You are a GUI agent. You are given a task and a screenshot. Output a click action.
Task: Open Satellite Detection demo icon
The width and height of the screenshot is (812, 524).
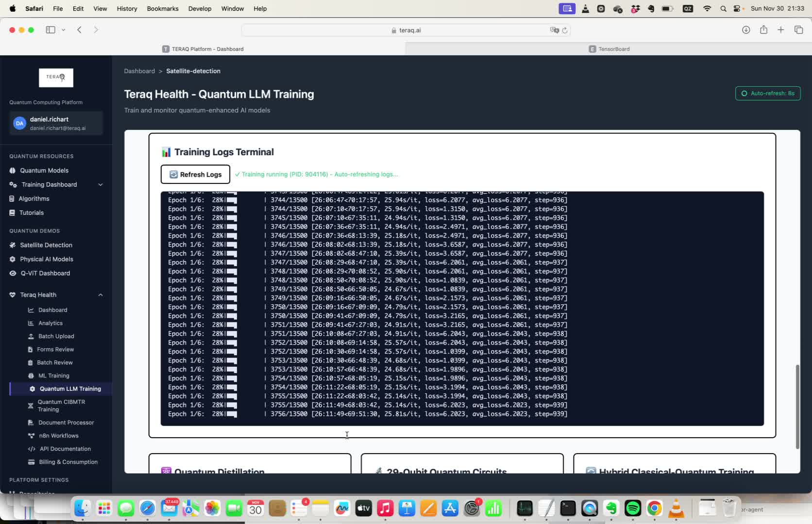click(x=13, y=246)
